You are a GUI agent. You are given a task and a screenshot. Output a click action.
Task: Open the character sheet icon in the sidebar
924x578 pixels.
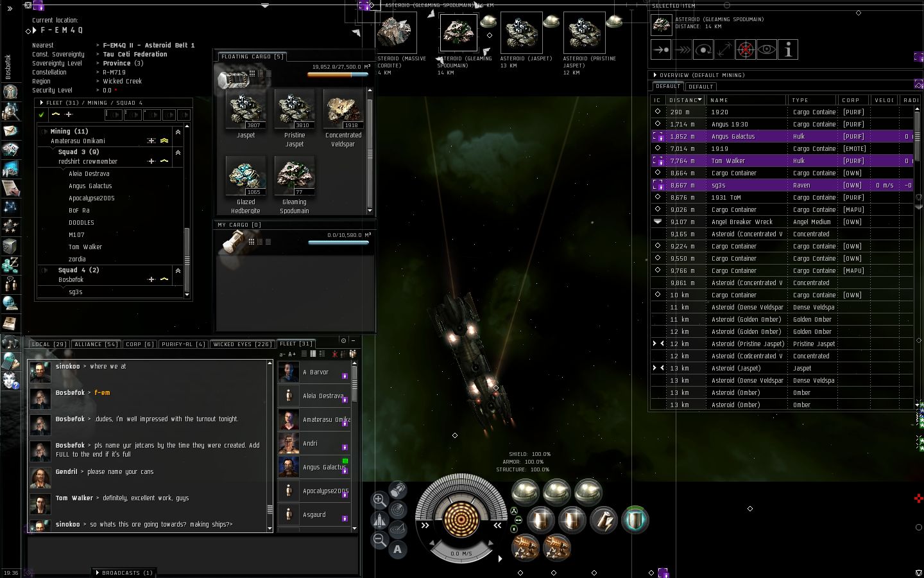[x=10, y=92]
